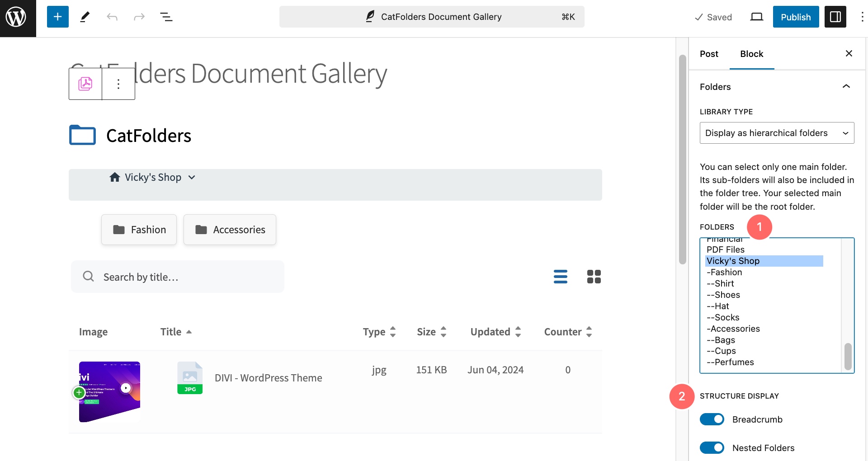Image resolution: width=868 pixels, height=461 pixels.
Task: Open the Library Type dropdown
Action: (777, 133)
